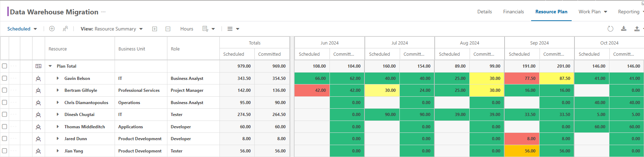Viewport: 644px width, 157px height.
Task: Expand the Thomas Middleditch row
Action: [58, 127]
